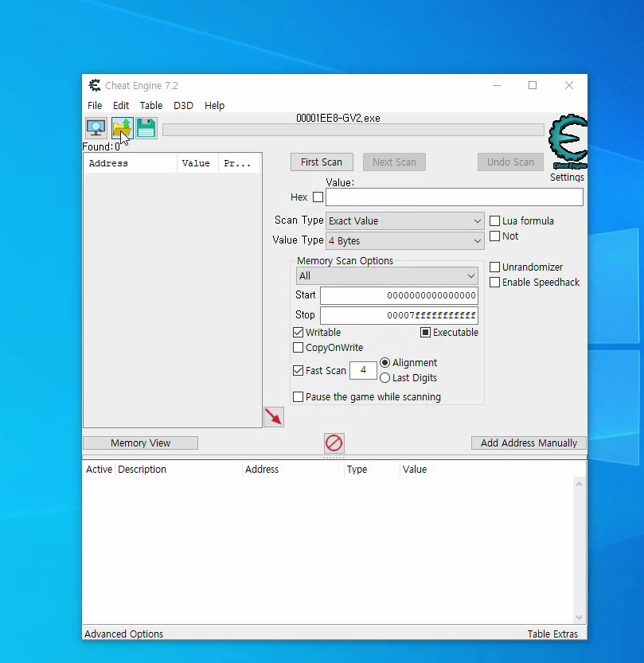This screenshot has height=663, width=644.
Task: Open the Table menu
Action: 151,105
